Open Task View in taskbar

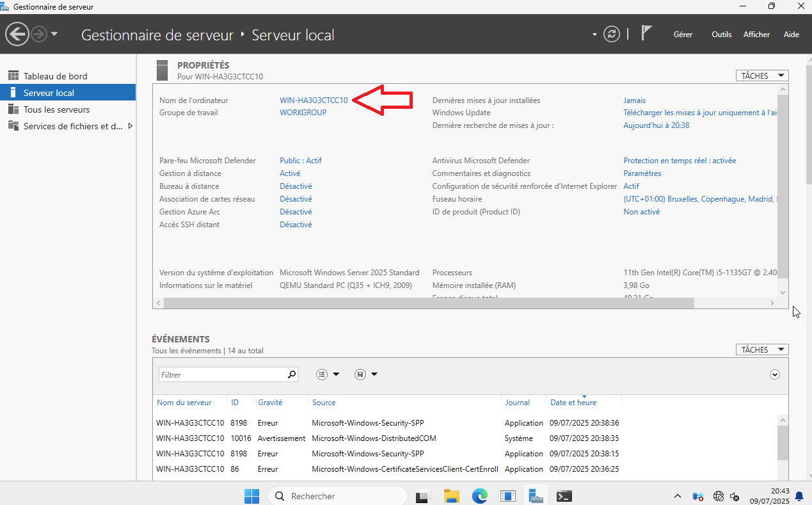point(423,496)
